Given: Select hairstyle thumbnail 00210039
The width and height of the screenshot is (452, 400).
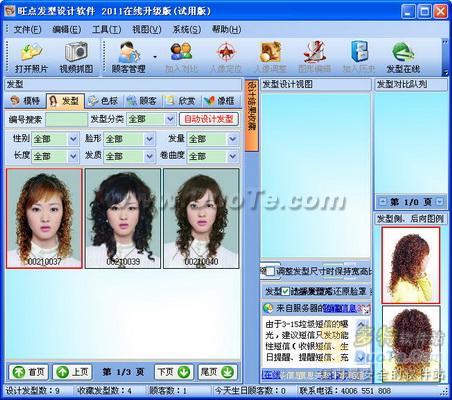Looking at the screenshot, I should (x=123, y=218).
